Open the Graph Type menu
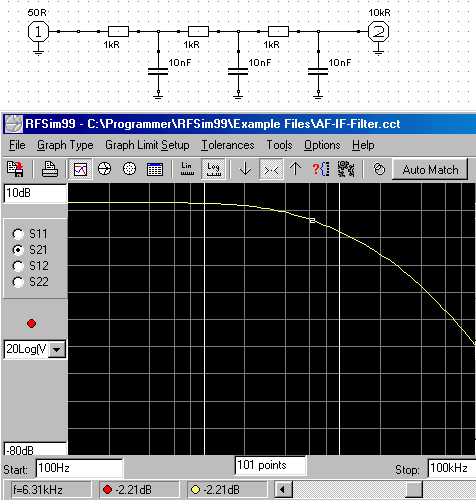 (x=65, y=145)
